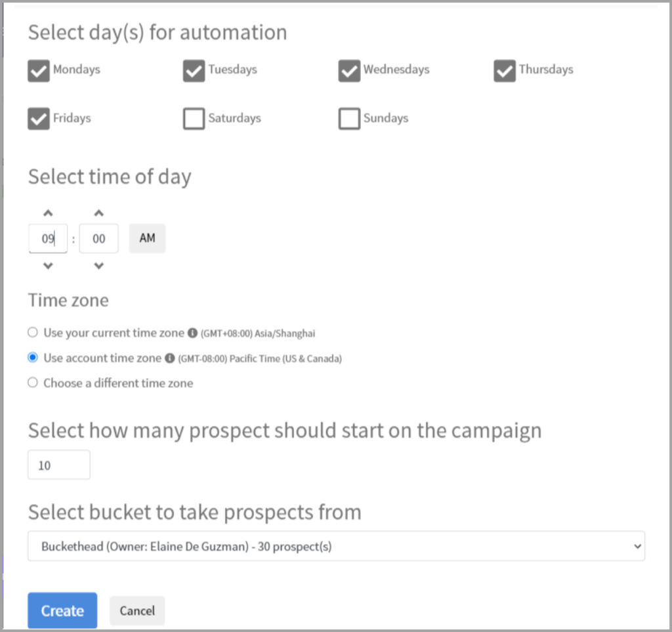Click the hour decrement down arrow
The height and width of the screenshot is (632, 672).
pos(48,266)
